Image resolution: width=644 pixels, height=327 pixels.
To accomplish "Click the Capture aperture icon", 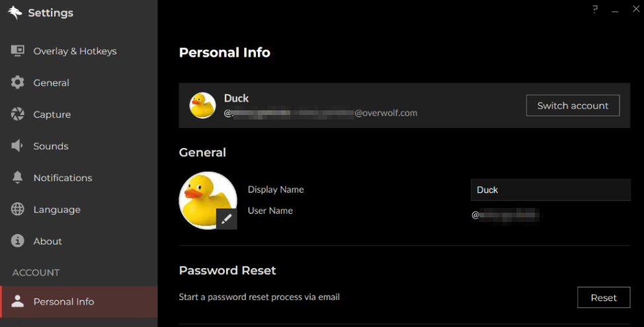I will click(x=17, y=114).
